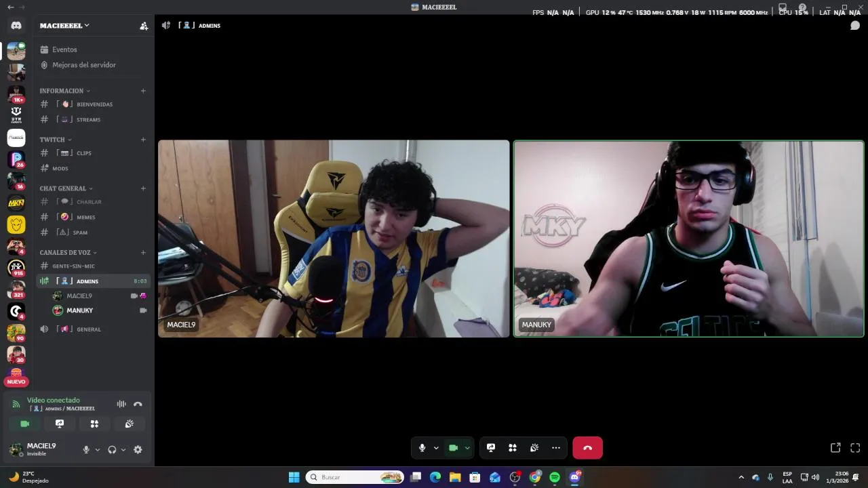Collapse the CANALES DE VOZ category
The height and width of the screenshot is (488, 868).
click(68, 252)
